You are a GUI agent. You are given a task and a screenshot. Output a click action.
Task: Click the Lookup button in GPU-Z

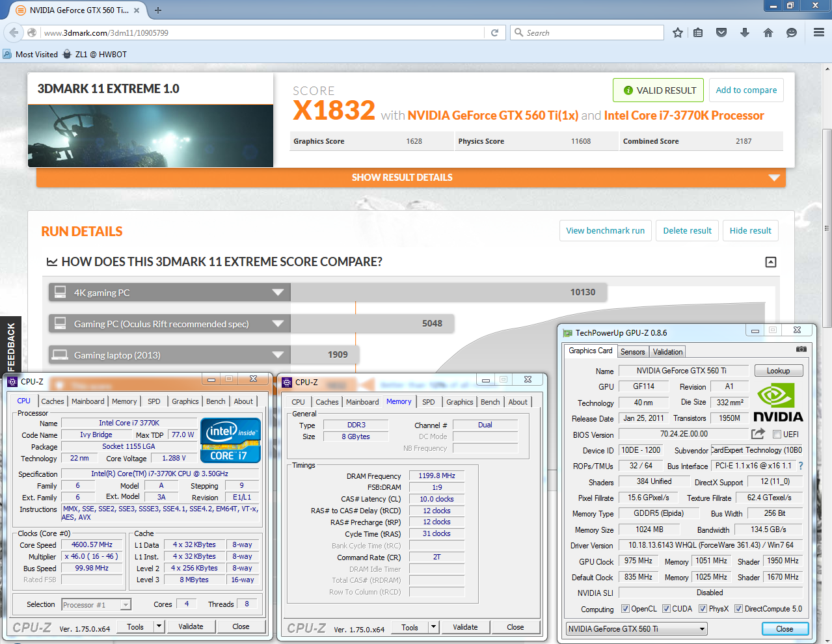coord(779,371)
